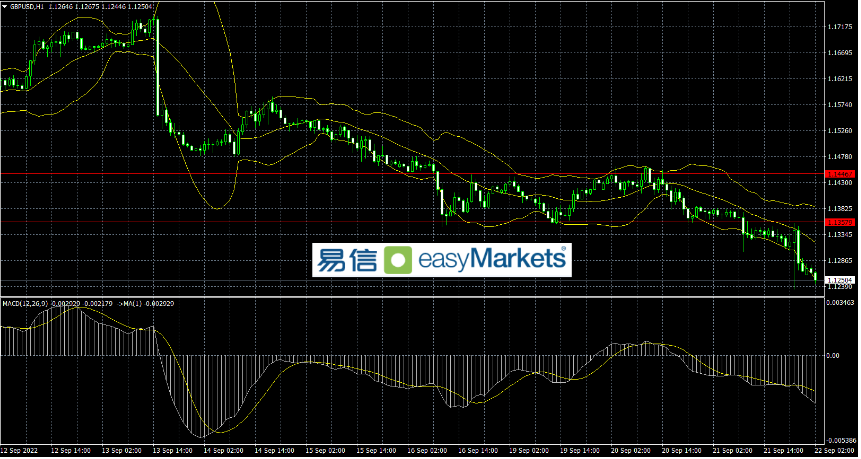Click the 1.16695 price scale label

(x=841, y=53)
